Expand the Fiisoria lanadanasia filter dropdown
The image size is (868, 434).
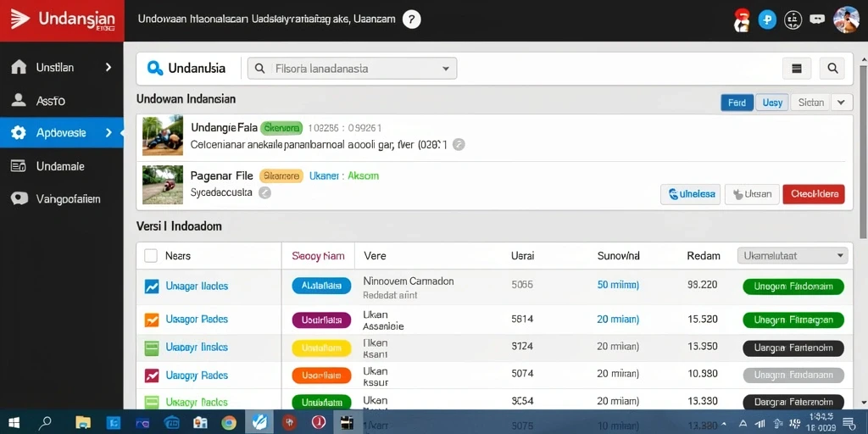coord(352,69)
